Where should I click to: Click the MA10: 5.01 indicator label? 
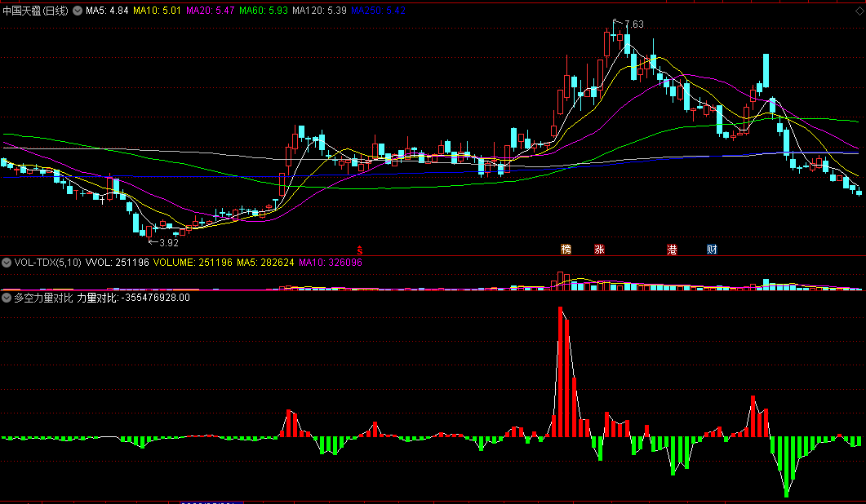pyautogui.click(x=157, y=11)
